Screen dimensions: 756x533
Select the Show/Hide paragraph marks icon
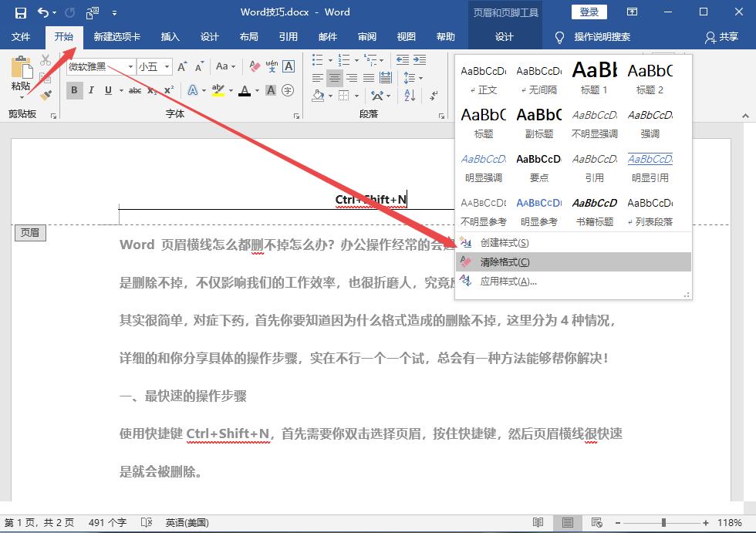tap(434, 96)
